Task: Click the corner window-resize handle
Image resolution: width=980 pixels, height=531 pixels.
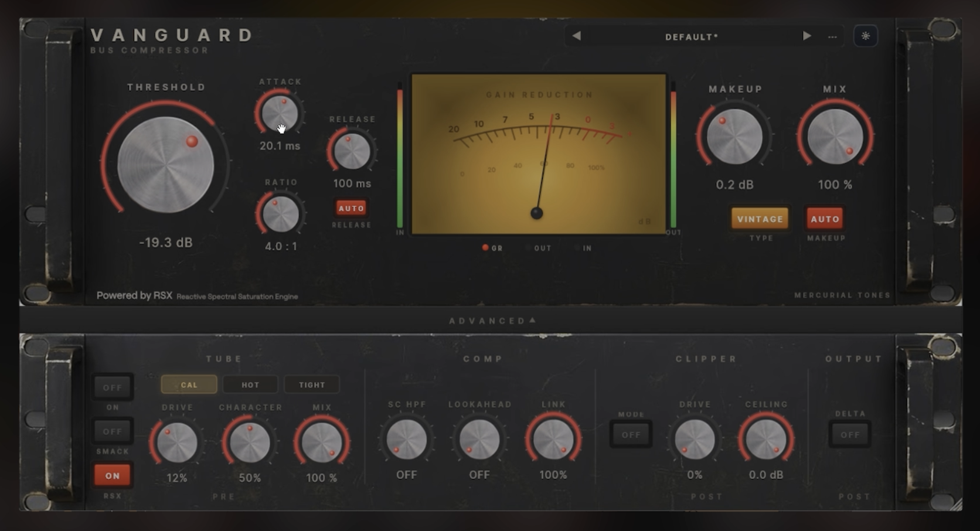Action: pyautogui.click(x=957, y=505)
